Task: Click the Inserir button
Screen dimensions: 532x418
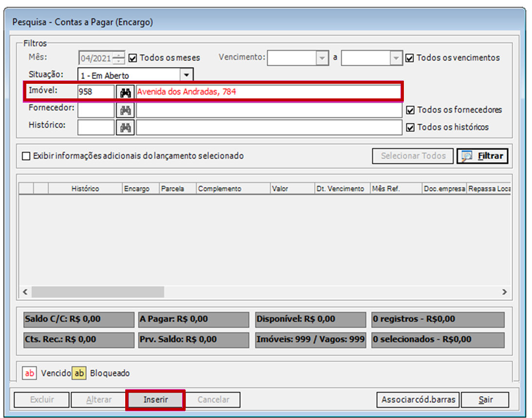Action: coord(155,399)
